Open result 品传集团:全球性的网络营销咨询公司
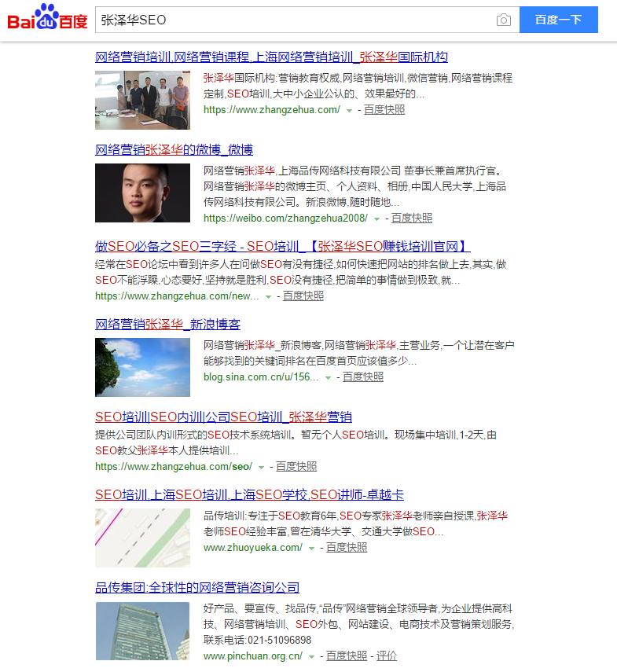 (x=197, y=588)
